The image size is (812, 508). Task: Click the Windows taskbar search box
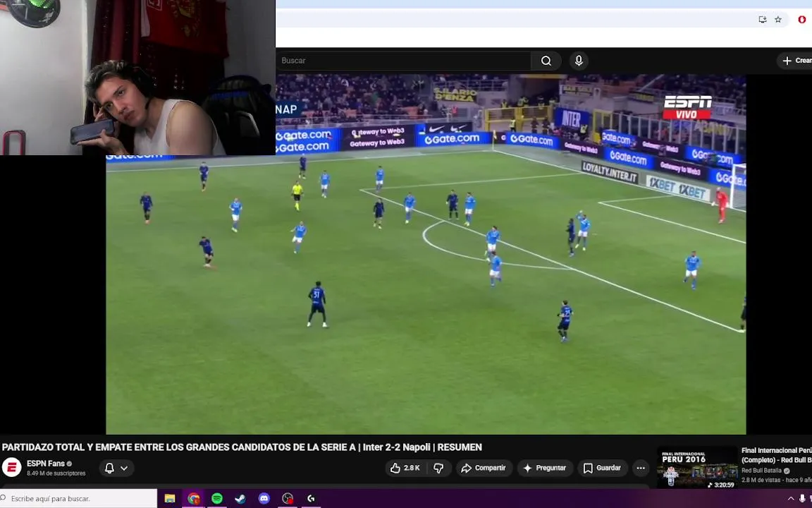coord(78,499)
